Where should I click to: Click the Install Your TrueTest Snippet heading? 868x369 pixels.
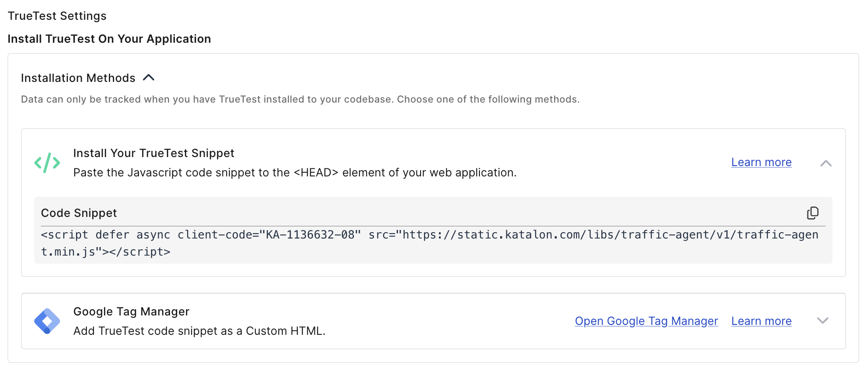point(154,153)
